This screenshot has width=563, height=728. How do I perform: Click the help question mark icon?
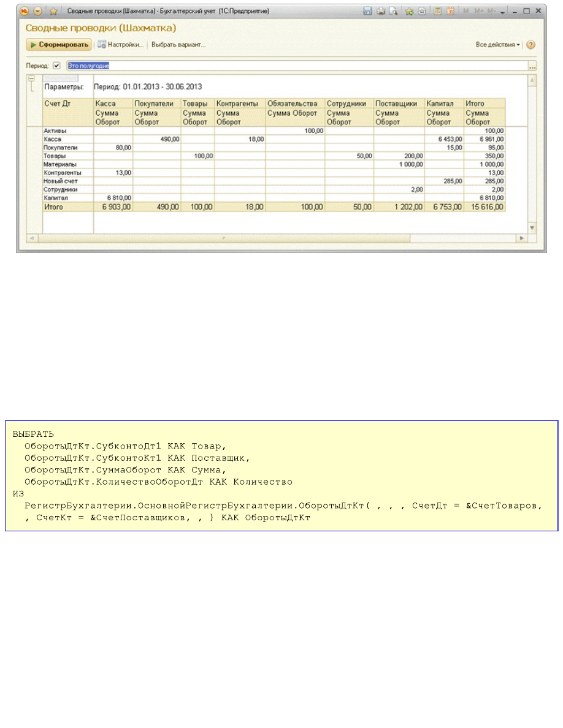point(530,45)
